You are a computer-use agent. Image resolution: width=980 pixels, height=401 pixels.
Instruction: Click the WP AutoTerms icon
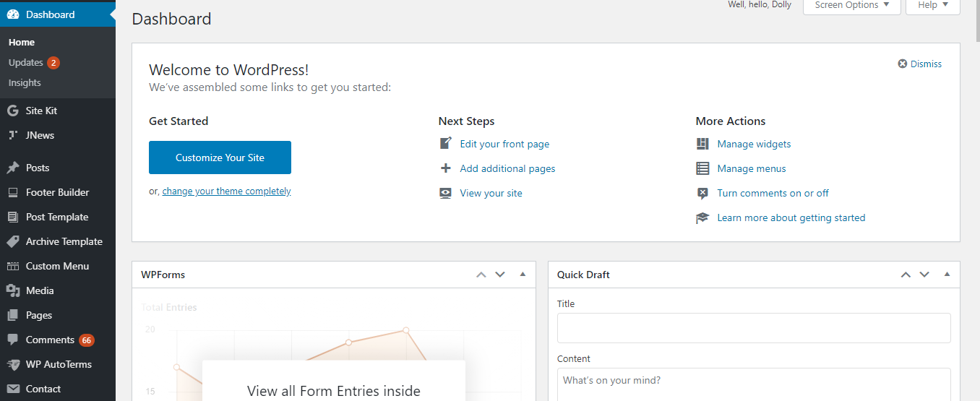(12, 364)
